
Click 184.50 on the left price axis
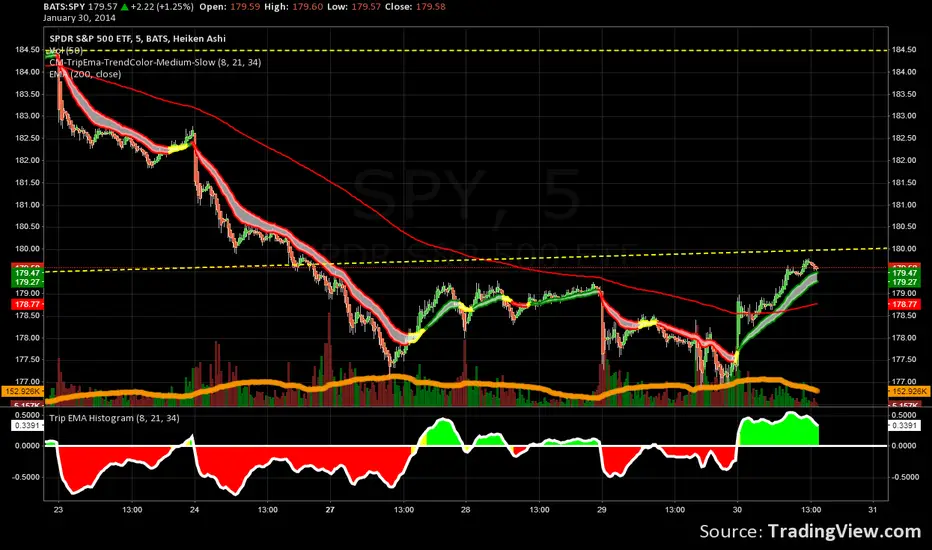pyautogui.click(x=27, y=50)
